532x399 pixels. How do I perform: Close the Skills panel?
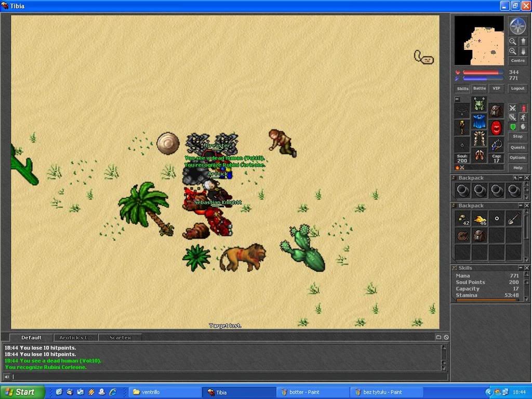tap(527, 268)
